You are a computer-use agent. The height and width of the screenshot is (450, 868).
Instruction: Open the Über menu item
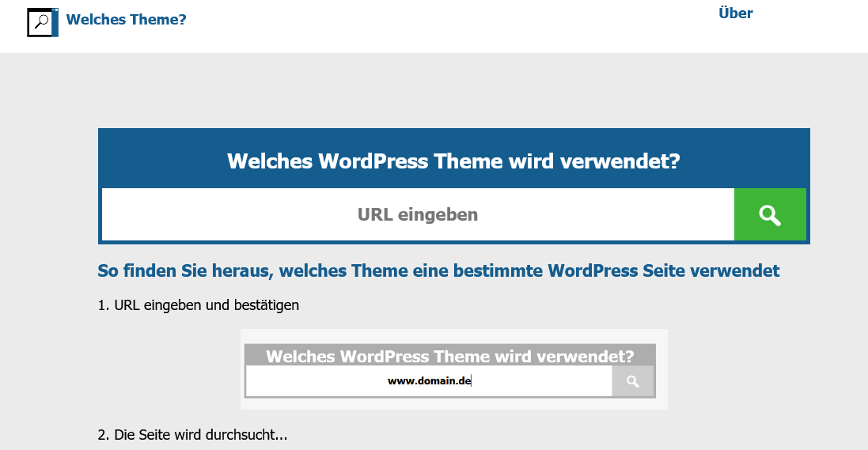coord(735,13)
